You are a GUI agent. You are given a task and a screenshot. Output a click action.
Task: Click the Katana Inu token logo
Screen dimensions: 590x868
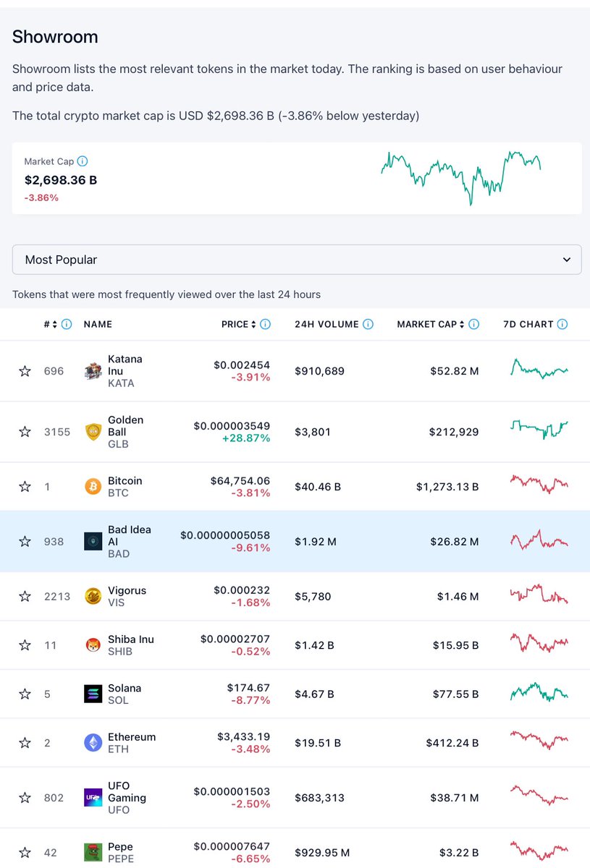pyautogui.click(x=93, y=371)
